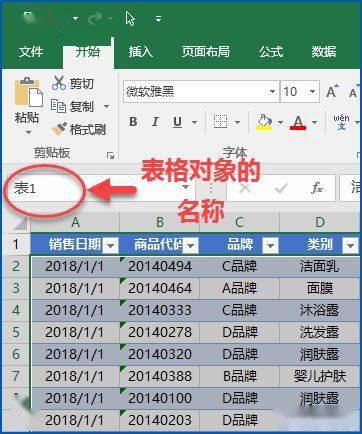This screenshot has height=434, width=362.
Task: Select row 2 header
Action: (16, 266)
